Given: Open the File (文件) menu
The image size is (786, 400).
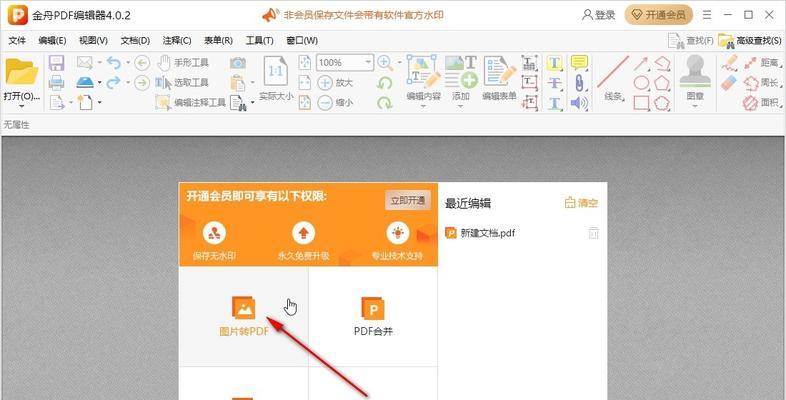Looking at the screenshot, I should coord(17,41).
